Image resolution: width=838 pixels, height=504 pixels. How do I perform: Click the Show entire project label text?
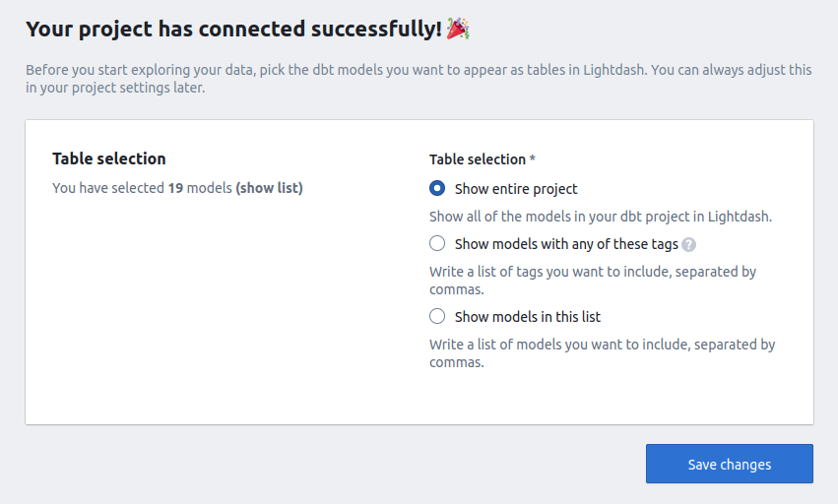point(516,189)
